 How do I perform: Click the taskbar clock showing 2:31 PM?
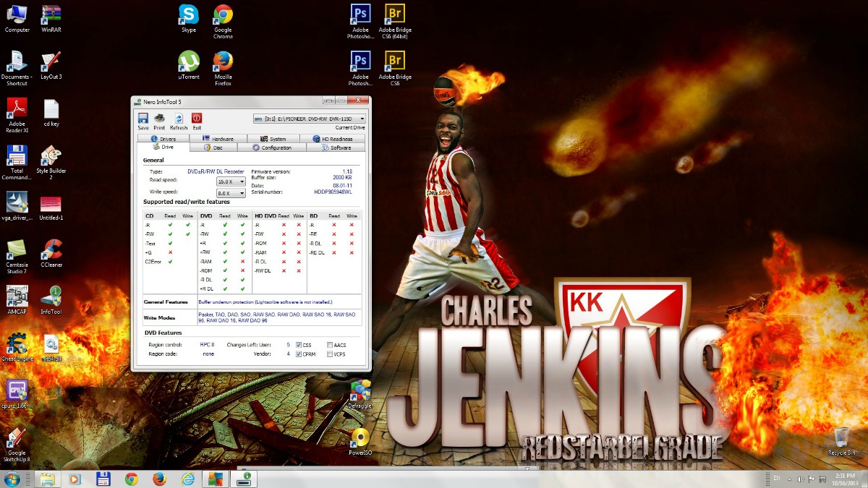(845, 479)
